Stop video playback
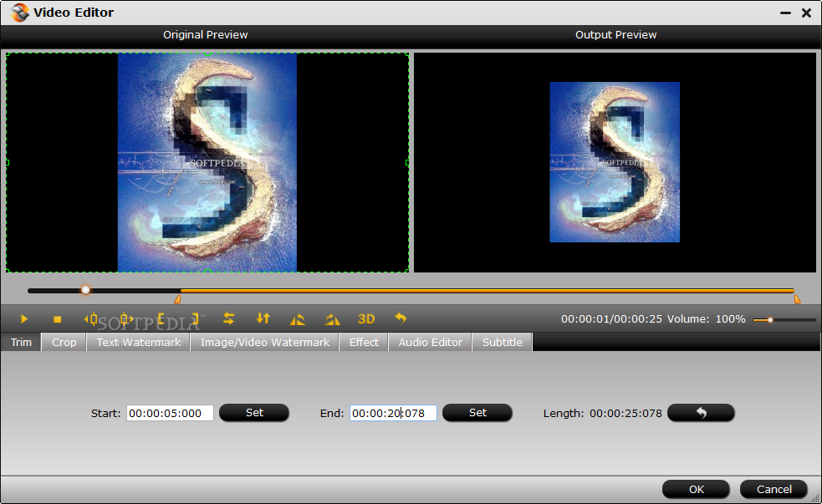 (57, 319)
